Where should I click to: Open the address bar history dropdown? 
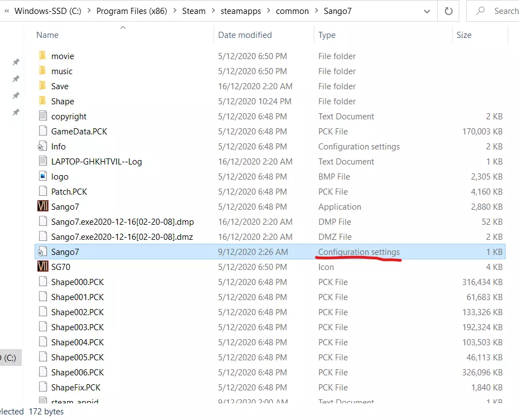coord(427,12)
